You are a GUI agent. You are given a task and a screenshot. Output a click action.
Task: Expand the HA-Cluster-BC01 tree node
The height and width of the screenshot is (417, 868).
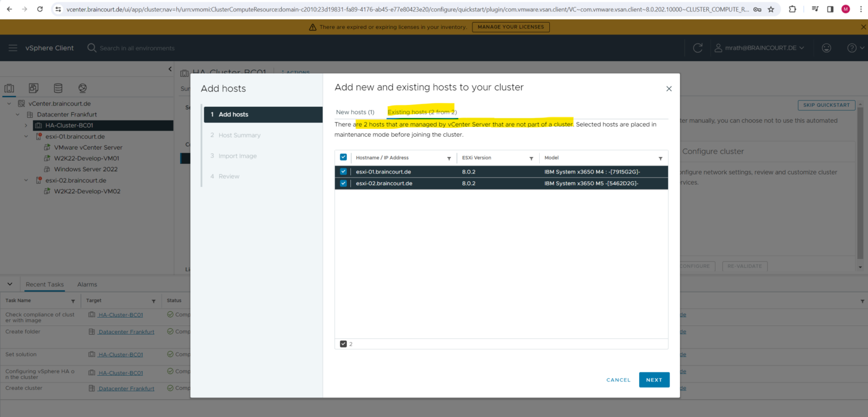tap(26, 125)
